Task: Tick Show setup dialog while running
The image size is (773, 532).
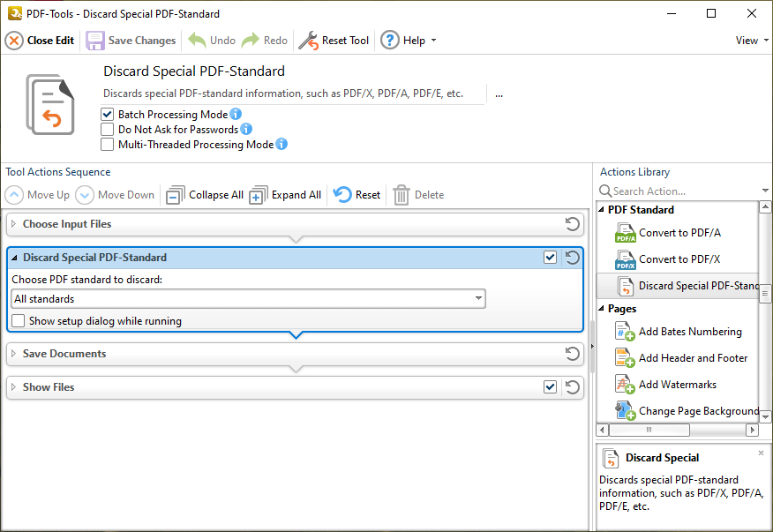Action: pyautogui.click(x=19, y=321)
